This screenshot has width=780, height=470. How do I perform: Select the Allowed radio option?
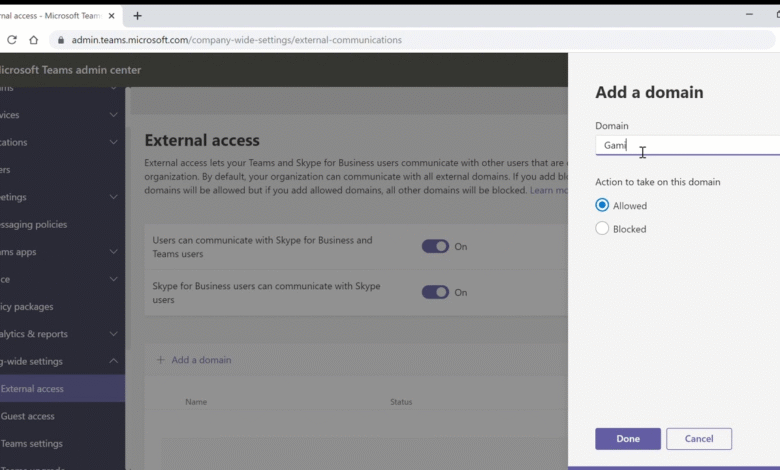[x=602, y=205]
